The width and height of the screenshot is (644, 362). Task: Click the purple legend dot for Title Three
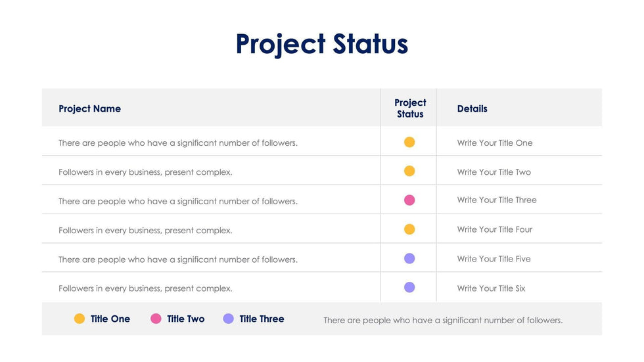(229, 319)
